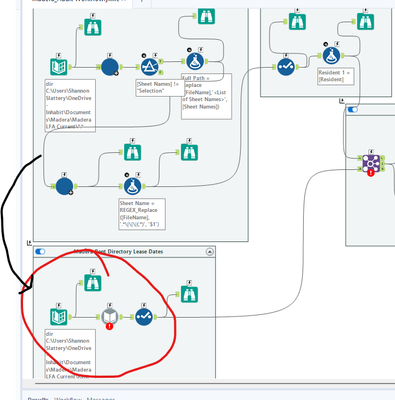Click the Resident 1 = [Resident] annotation
Image resolution: width=395 pixels, height=400 pixels.
pyautogui.click(x=336, y=76)
